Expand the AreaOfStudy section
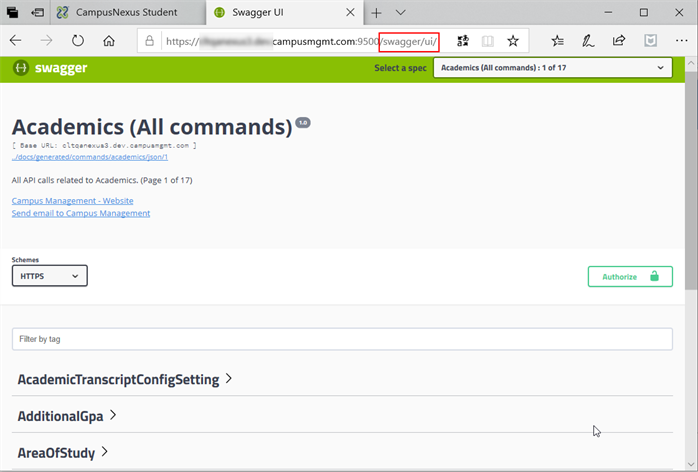Screen dimensions: 698x472 342,453
